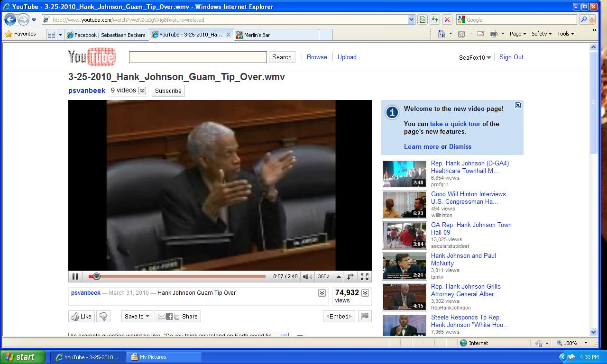Click the Share button
607x364 pixels.
click(x=178, y=316)
